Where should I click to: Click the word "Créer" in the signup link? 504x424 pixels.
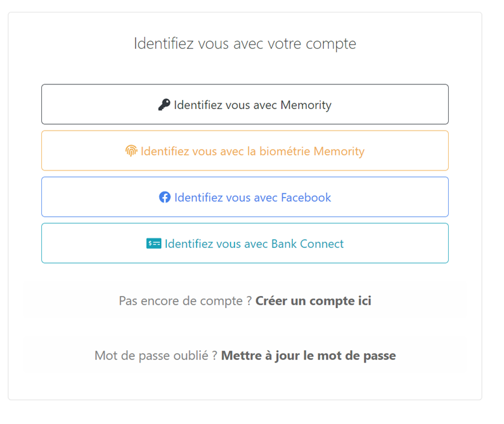point(272,300)
